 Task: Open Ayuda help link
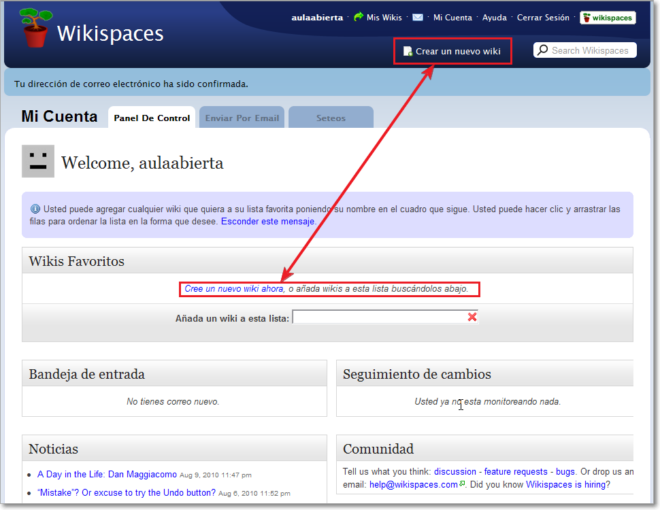494,18
